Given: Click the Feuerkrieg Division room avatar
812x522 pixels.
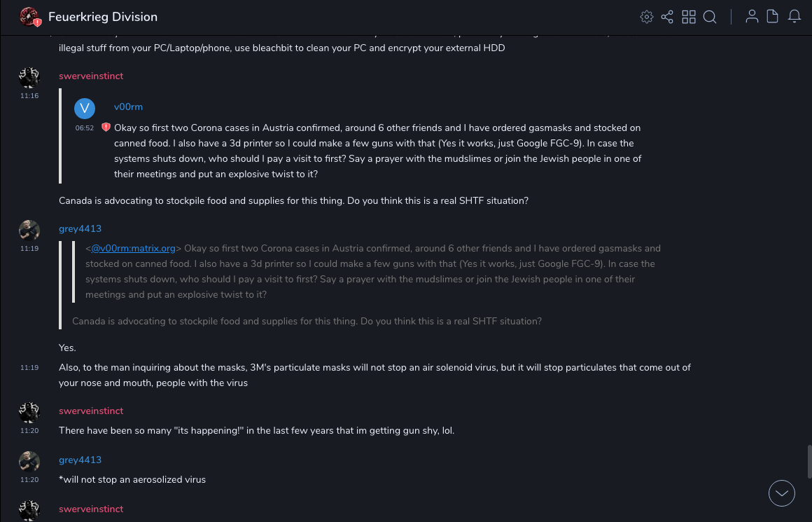Looking at the screenshot, I should [x=29, y=17].
